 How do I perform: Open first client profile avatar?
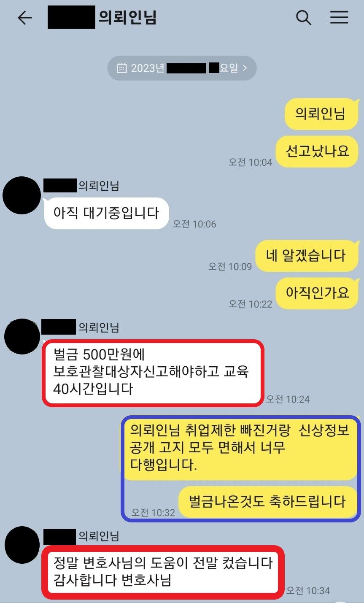click(x=22, y=195)
